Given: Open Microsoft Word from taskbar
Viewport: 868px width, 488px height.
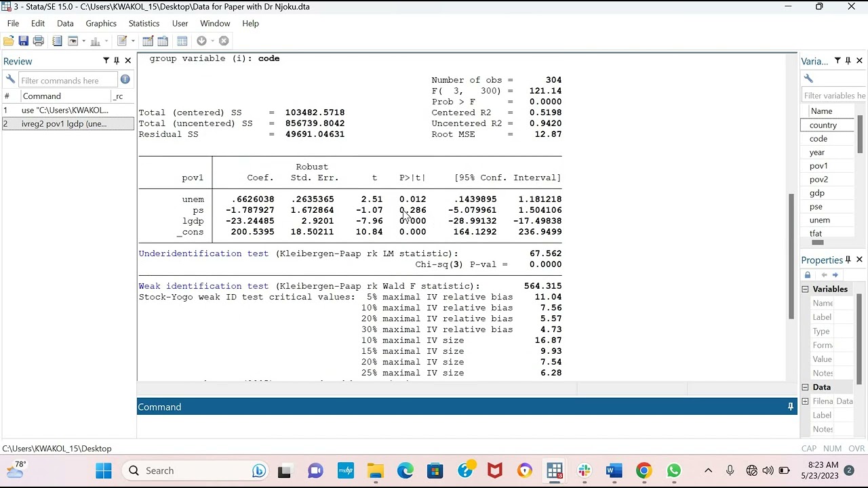Looking at the screenshot, I should [614, 470].
